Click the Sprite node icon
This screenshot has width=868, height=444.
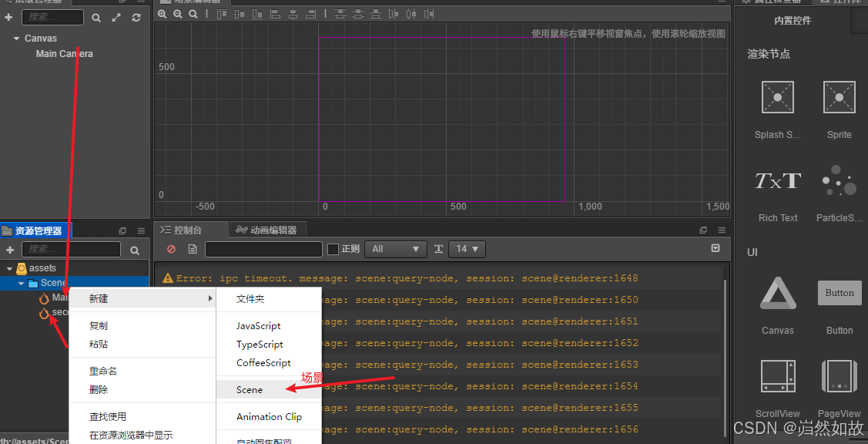click(x=840, y=97)
